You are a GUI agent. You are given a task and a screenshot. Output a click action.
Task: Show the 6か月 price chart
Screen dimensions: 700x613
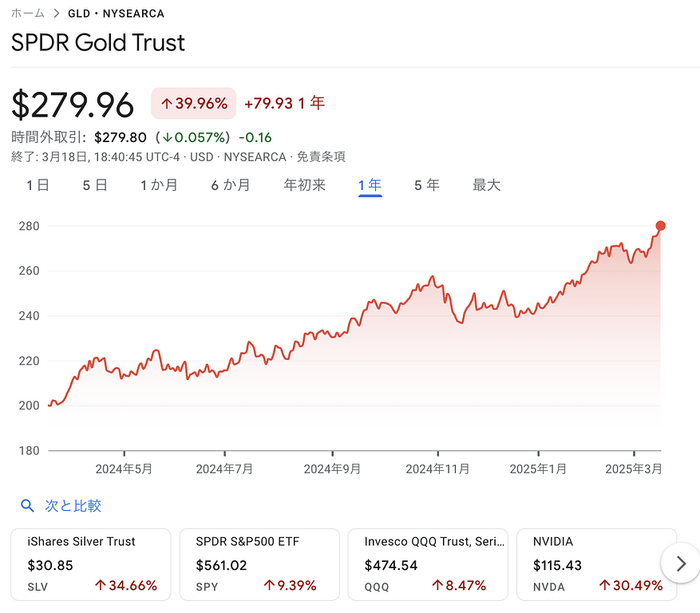click(231, 185)
